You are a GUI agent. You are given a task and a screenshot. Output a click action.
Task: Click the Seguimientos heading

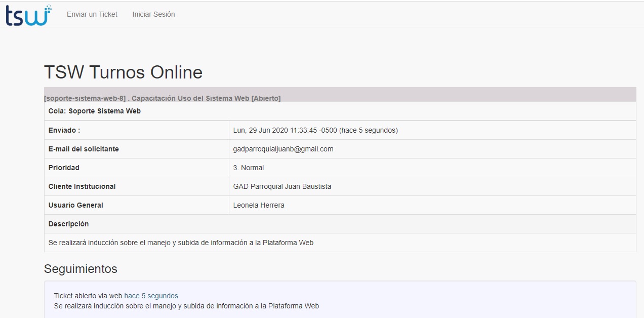point(80,269)
